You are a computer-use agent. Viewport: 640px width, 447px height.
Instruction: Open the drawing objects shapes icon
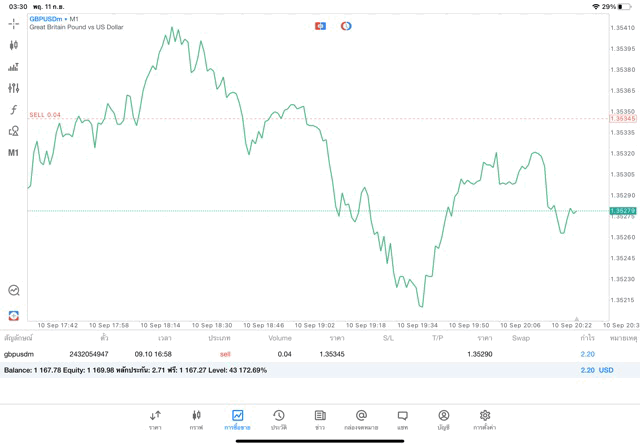pos(14,131)
